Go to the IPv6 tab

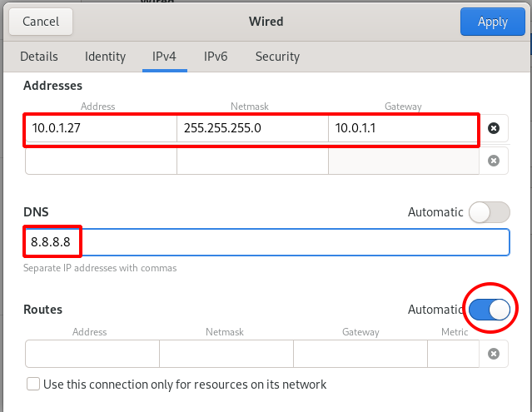pos(216,57)
